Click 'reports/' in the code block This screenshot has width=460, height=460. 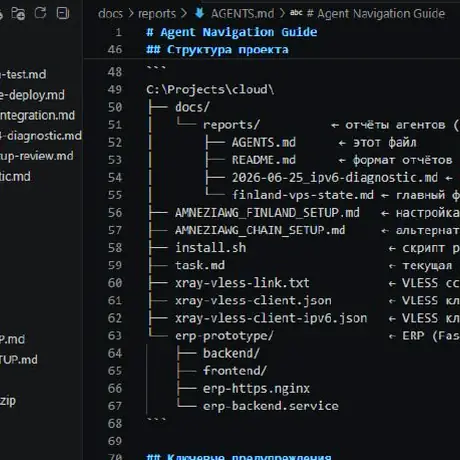pos(231,125)
